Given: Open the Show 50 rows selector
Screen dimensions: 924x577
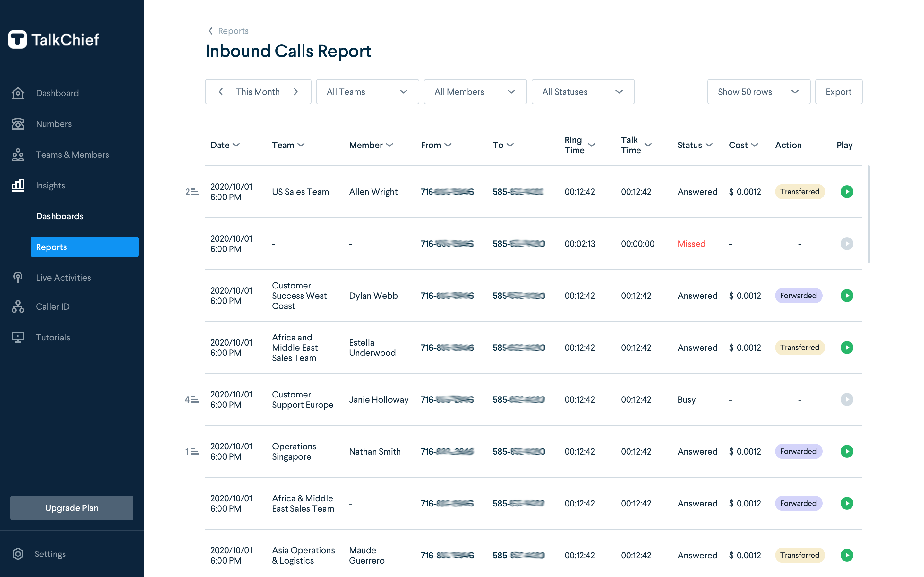Looking at the screenshot, I should point(758,92).
